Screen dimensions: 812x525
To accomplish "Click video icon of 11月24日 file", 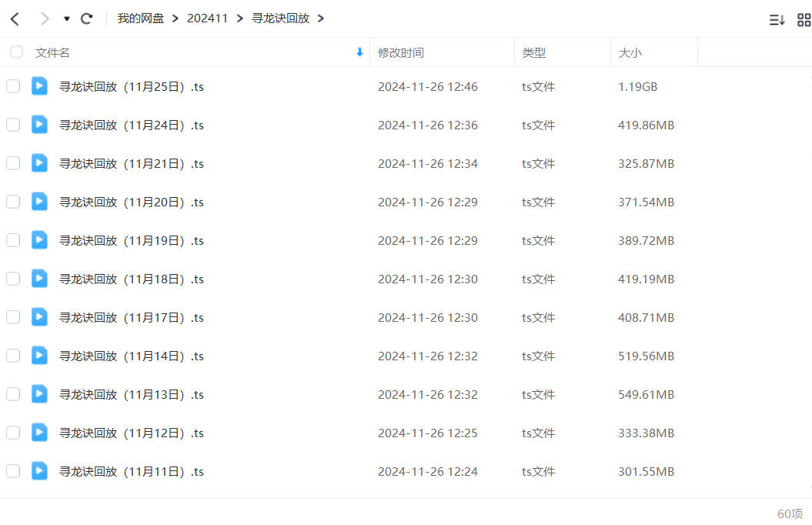I will (39, 124).
